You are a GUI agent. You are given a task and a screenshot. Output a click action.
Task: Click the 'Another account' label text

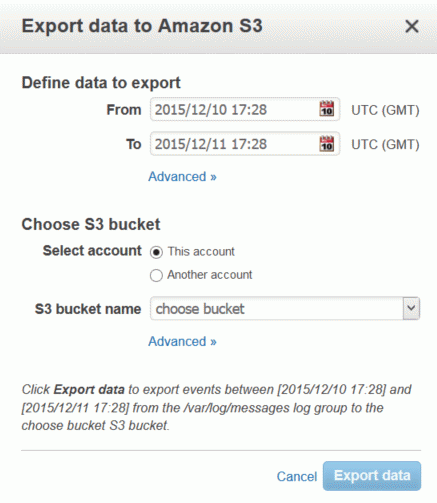tap(210, 275)
